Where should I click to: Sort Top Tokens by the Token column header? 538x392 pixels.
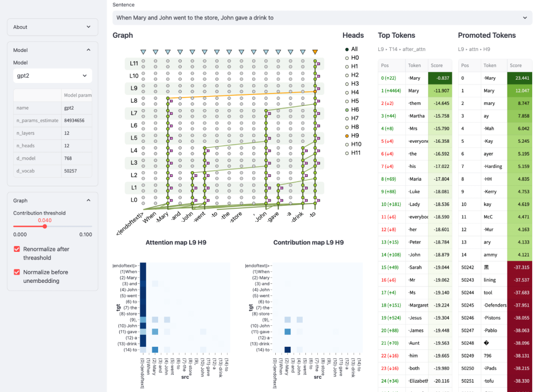coord(416,66)
